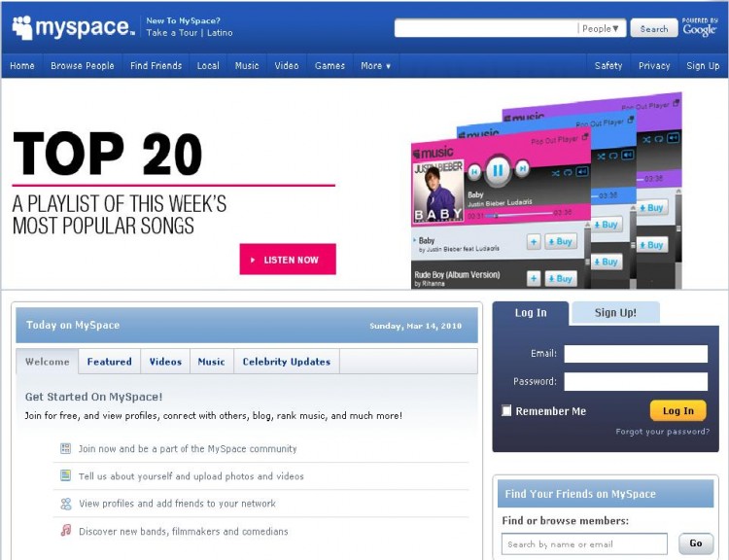Click Forgot your password? link
Image resolution: width=729 pixels, height=560 pixels.
pos(663,432)
